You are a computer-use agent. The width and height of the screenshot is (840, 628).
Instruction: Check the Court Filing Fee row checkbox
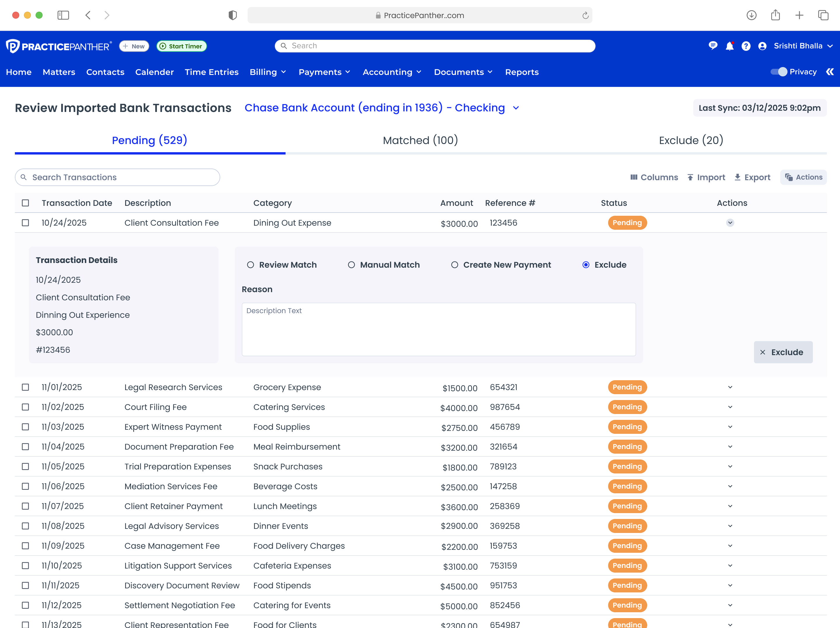coord(25,407)
